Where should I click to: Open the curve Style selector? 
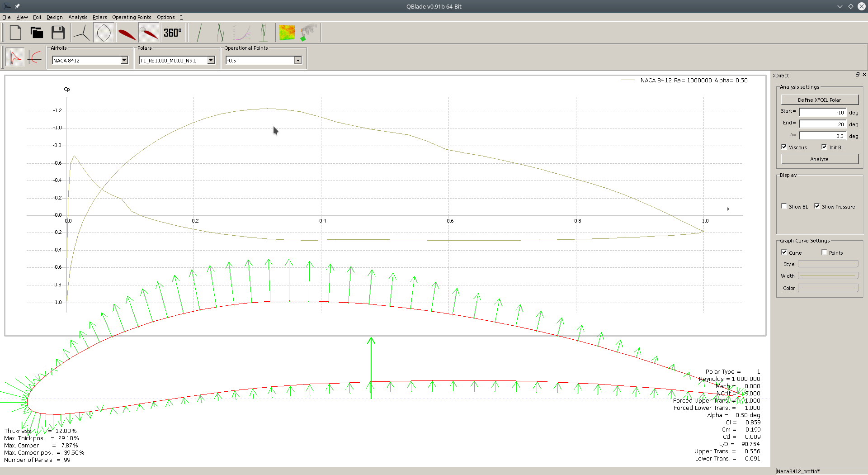tap(828, 264)
